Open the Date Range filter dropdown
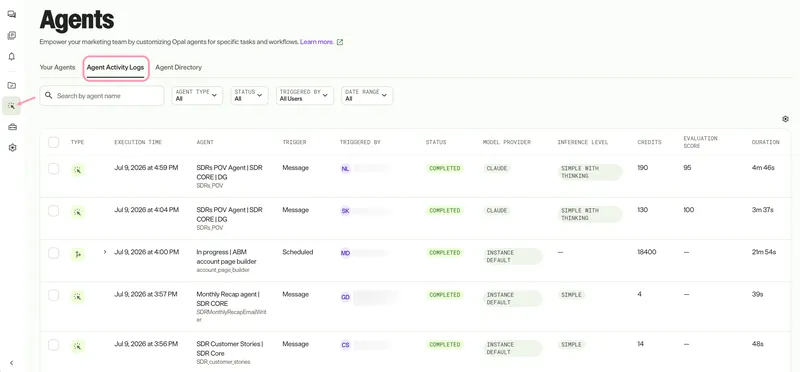This screenshot has width=800, height=372. point(367,95)
